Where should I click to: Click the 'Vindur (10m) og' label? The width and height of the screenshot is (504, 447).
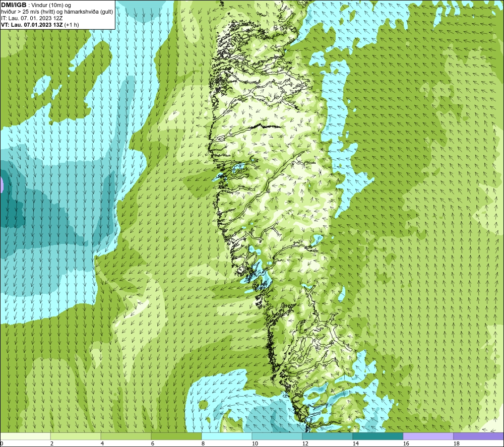(x=51, y=6)
